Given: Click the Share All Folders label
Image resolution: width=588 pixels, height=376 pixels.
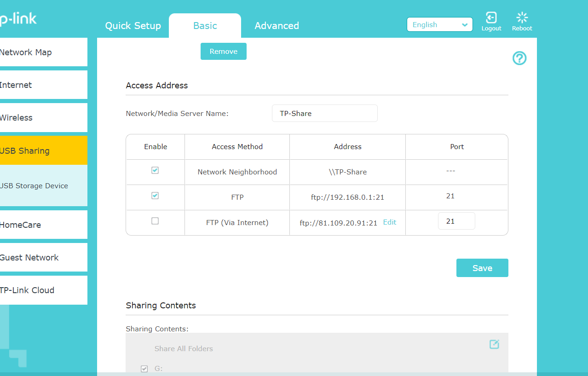Looking at the screenshot, I should point(184,349).
